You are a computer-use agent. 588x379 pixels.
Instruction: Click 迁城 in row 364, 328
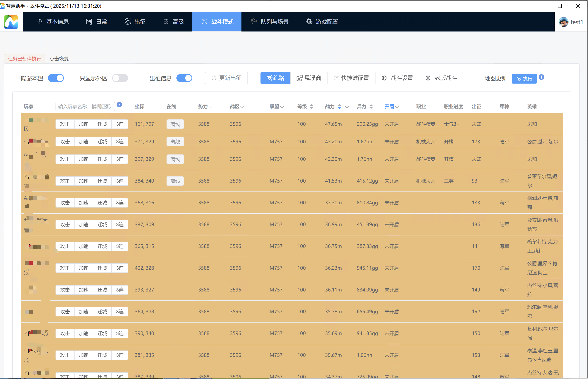102,312
